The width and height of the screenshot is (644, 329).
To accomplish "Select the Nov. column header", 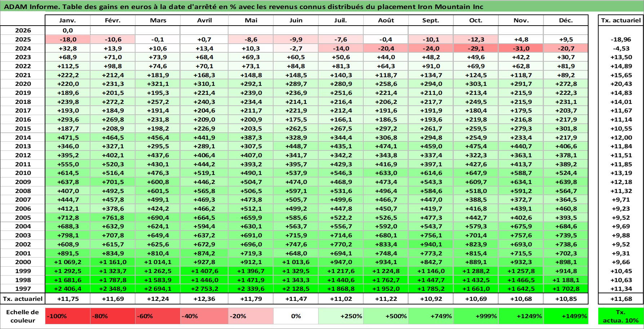I will (521, 20).
